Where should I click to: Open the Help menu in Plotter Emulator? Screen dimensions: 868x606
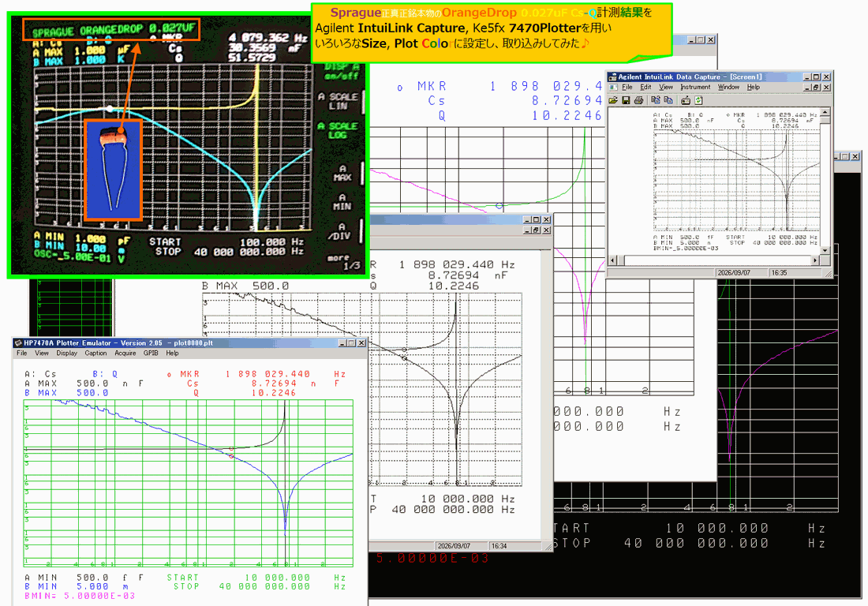172,353
